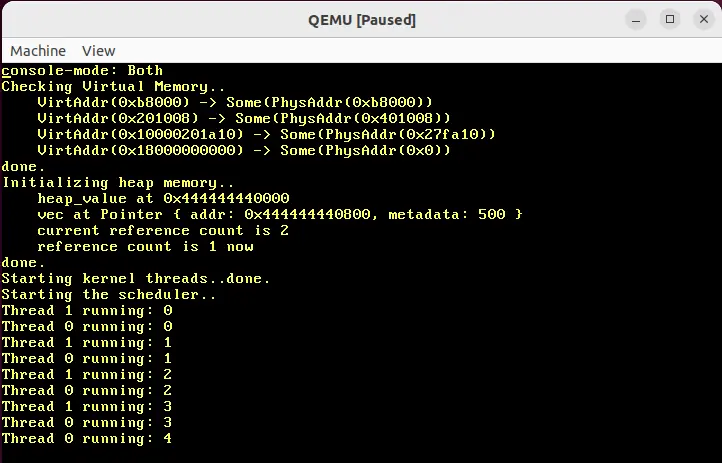Click the heap_value address line
Screen dimensions: 722x463
pos(162,199)
